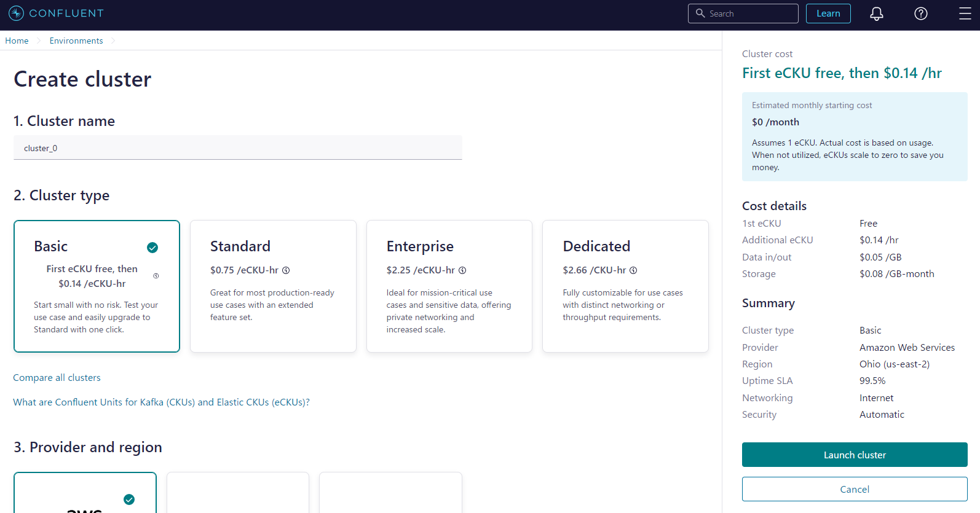Open the hamburger main menu
Screen dimensions: 980x513
pyautogui.click(x=965, y=14)
